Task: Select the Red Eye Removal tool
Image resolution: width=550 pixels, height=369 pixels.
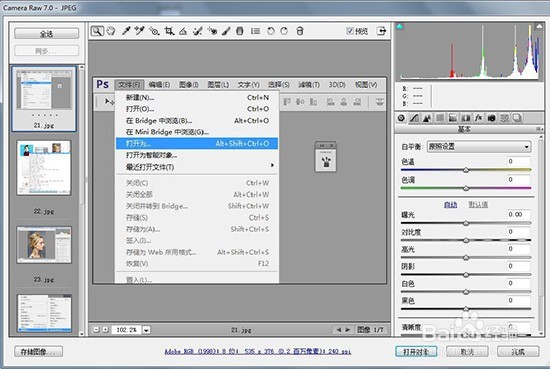Action: (212, 31)
